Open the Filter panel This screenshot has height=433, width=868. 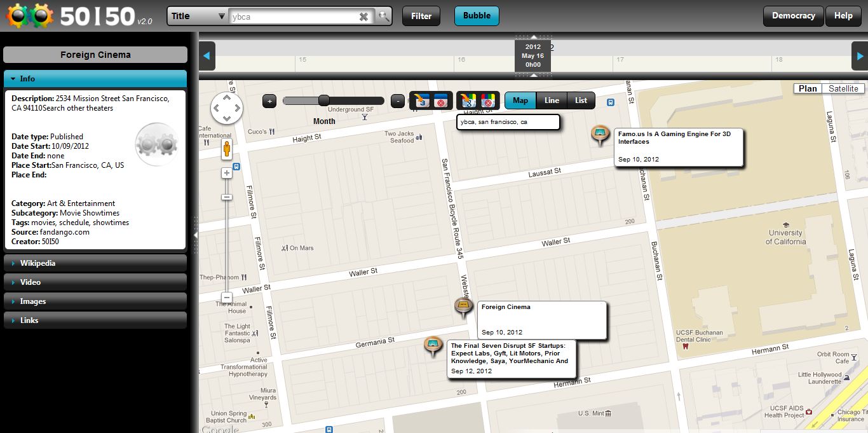coord(421,17)
